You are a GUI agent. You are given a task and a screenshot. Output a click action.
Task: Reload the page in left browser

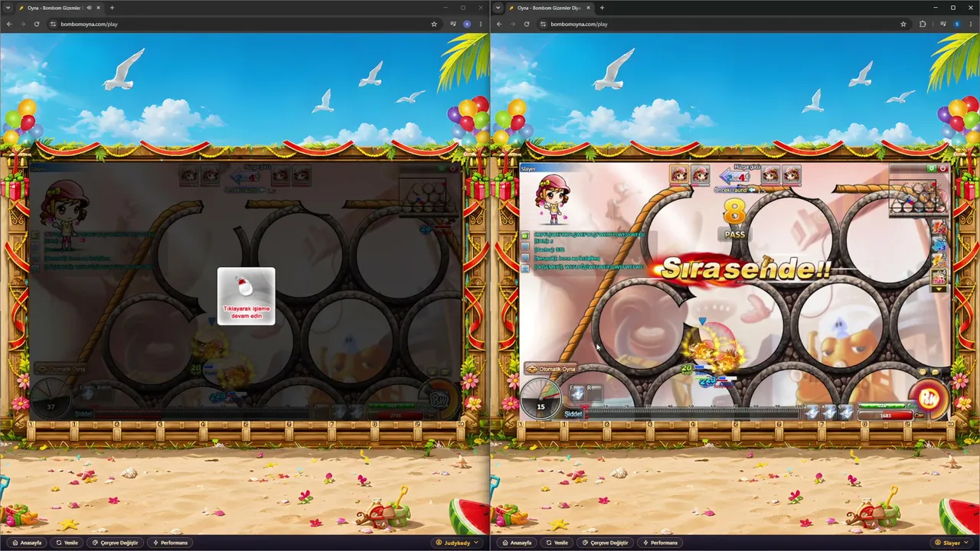[x=36, y=24]
